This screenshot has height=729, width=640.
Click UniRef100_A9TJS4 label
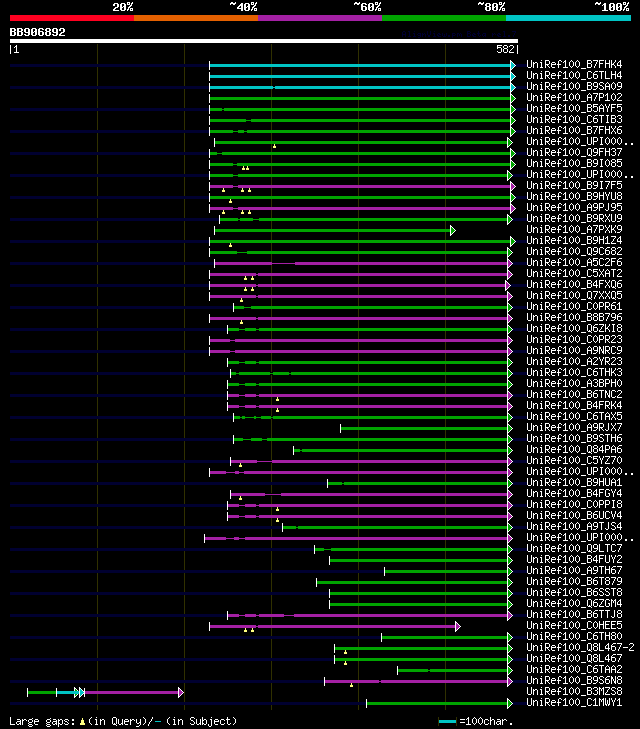coord(574,526)
